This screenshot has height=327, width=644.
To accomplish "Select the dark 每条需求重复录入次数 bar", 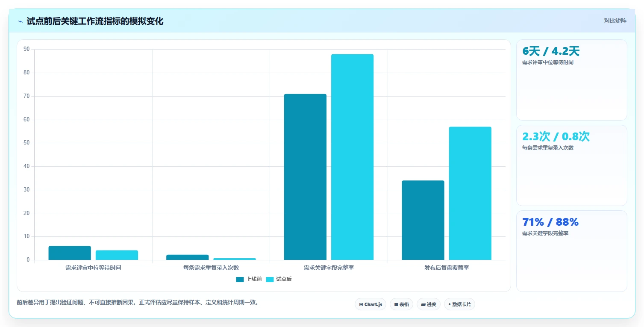I will 188,257.
